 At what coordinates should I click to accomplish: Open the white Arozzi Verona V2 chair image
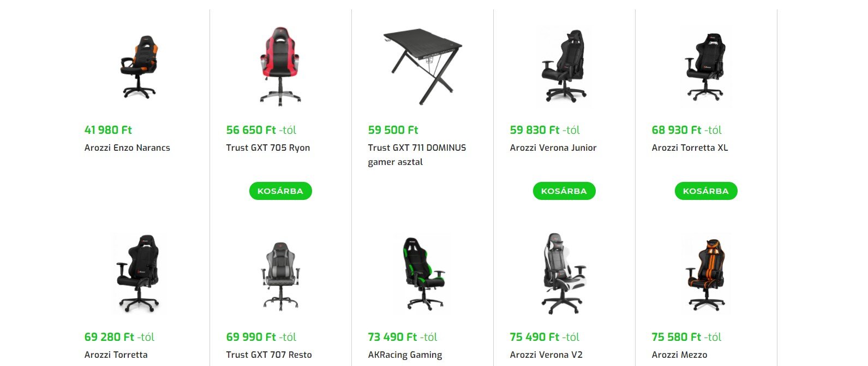click(564, 273)
